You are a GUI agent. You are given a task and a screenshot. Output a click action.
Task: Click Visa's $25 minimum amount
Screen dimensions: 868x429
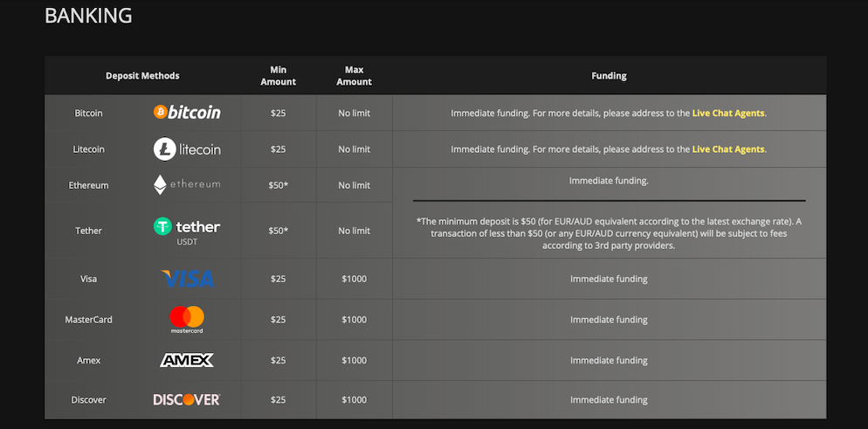click(x=279, y=279)
